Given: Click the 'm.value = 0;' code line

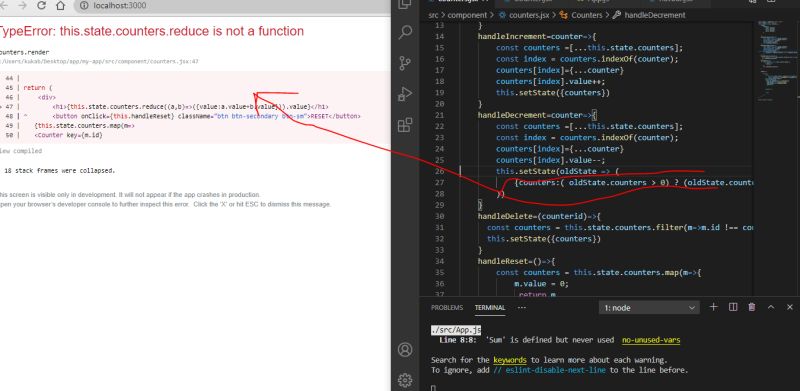Looking at the screenshot, I should [x=541, y=284].
